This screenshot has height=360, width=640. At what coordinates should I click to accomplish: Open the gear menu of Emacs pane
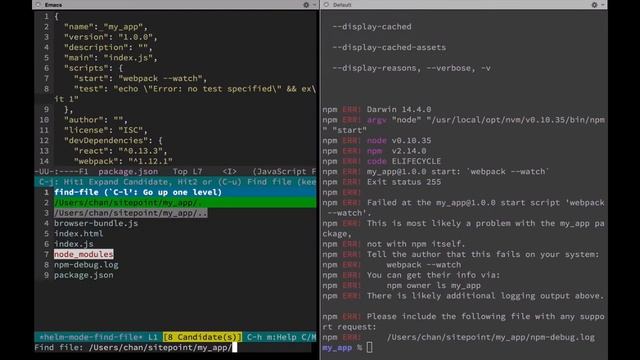click(x=306, y=5)
